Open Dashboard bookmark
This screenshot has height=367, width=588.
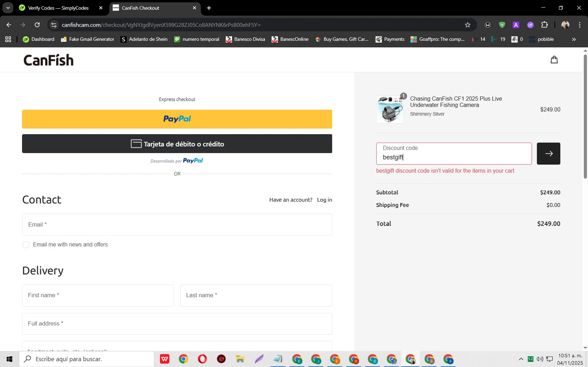point(38,39)
